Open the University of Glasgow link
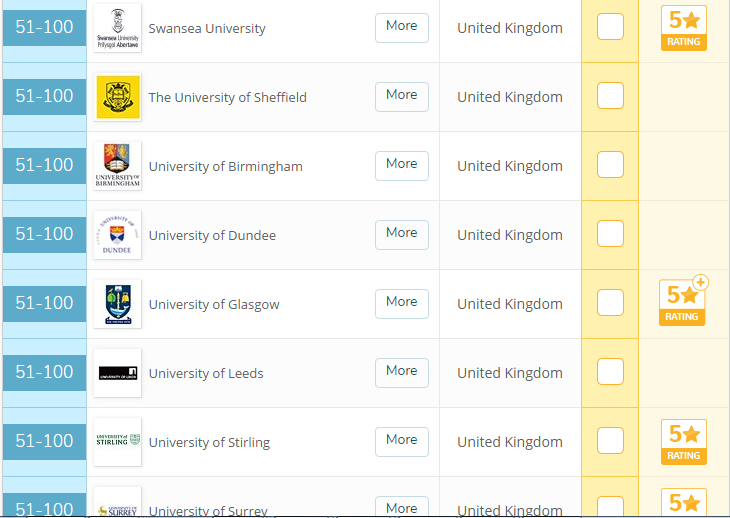730x518 pixels. (214, 304)
